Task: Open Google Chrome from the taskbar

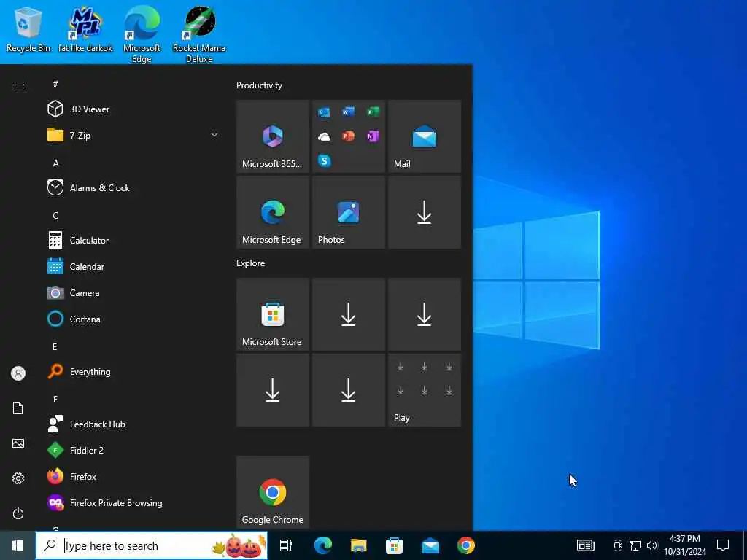Action: click(x=466, y=545)
